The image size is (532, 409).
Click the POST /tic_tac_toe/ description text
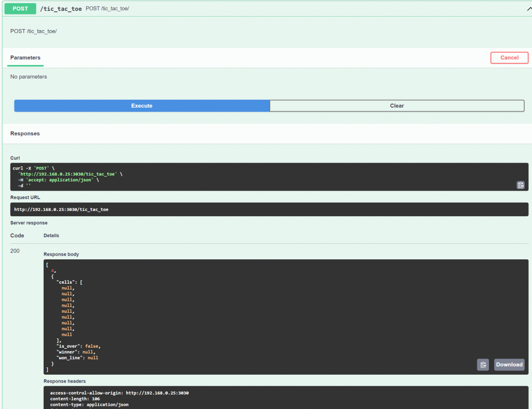(x=34, y=31)
